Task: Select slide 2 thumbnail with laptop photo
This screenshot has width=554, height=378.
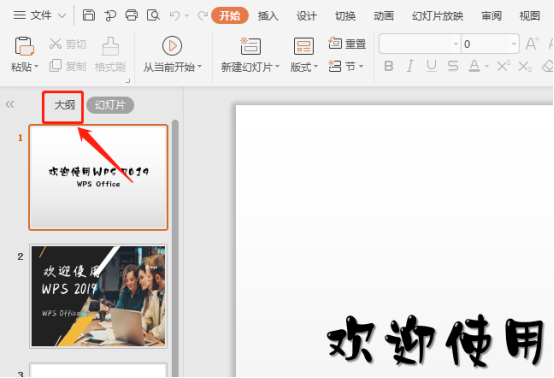Action: (x=98, y=296)
